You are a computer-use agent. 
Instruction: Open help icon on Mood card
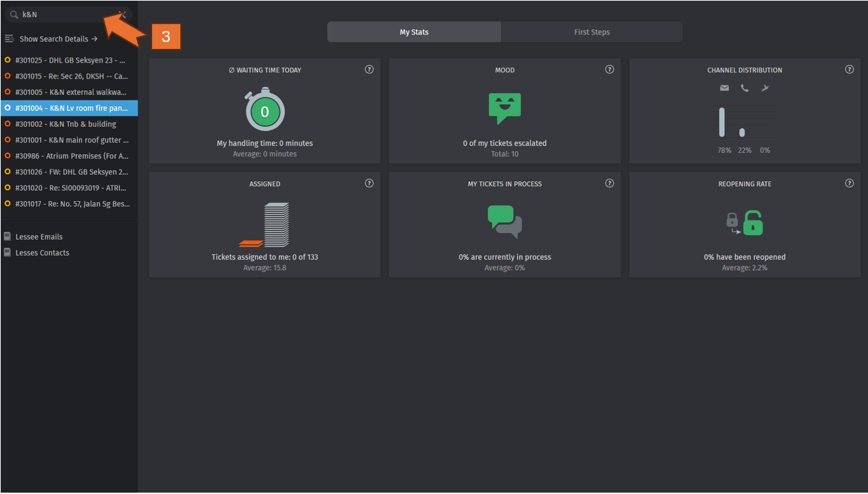(609, 70)
